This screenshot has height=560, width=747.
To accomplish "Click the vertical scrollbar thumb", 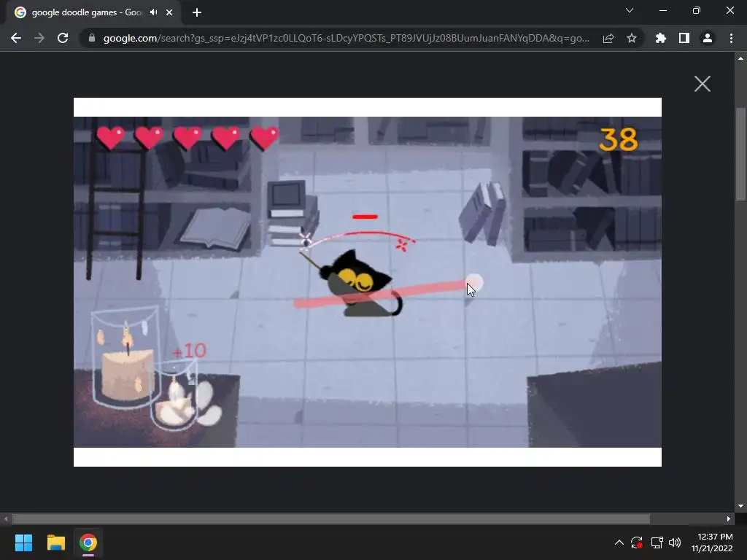I will pos(740,153).
